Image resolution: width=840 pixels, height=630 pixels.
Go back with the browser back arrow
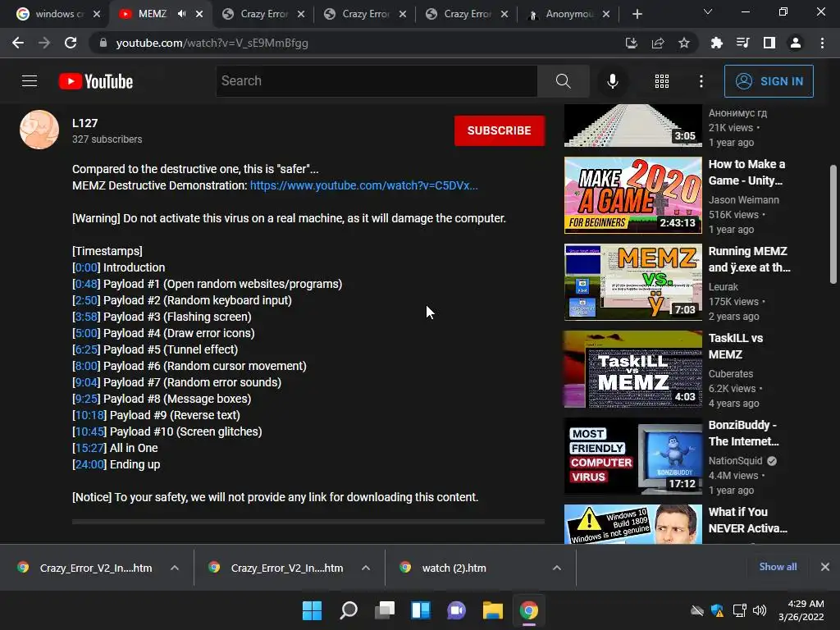18,43
